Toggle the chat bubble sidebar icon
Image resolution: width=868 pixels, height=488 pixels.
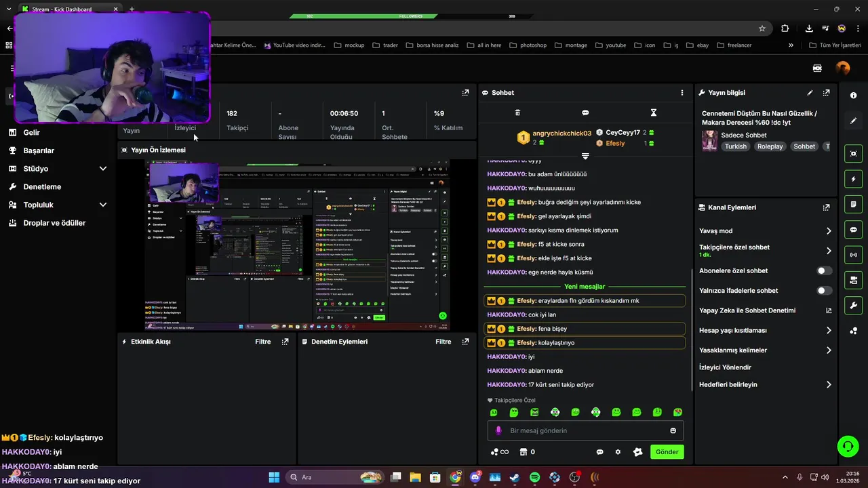point(853,230)
